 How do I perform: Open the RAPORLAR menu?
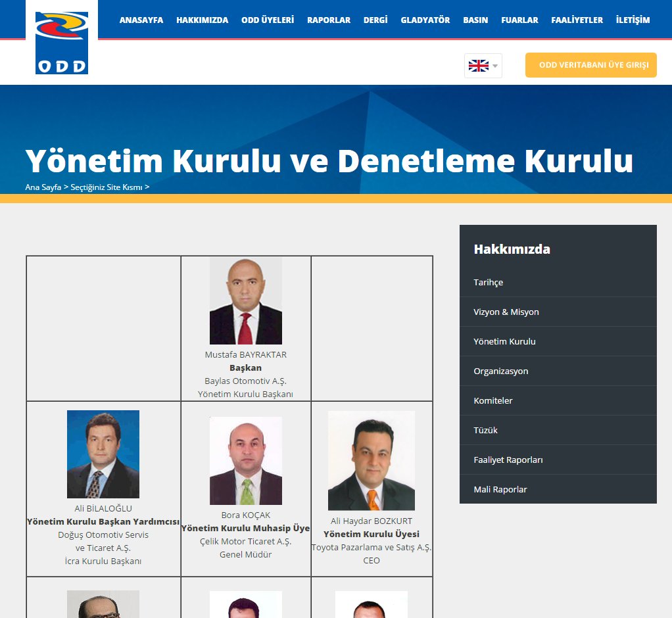pyautogui.click(x=329, y=20)
